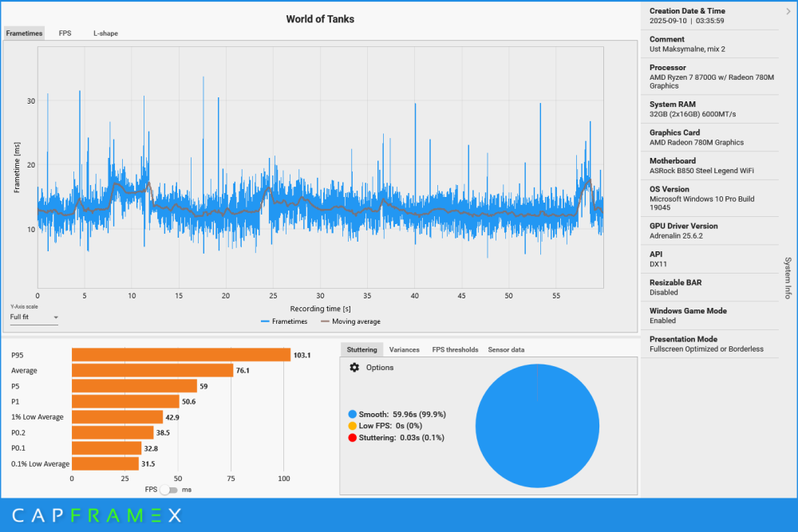The width and height of the screenshot is (798, 532).
Task: Open the FPS thresholds tab
Action: 455,349
